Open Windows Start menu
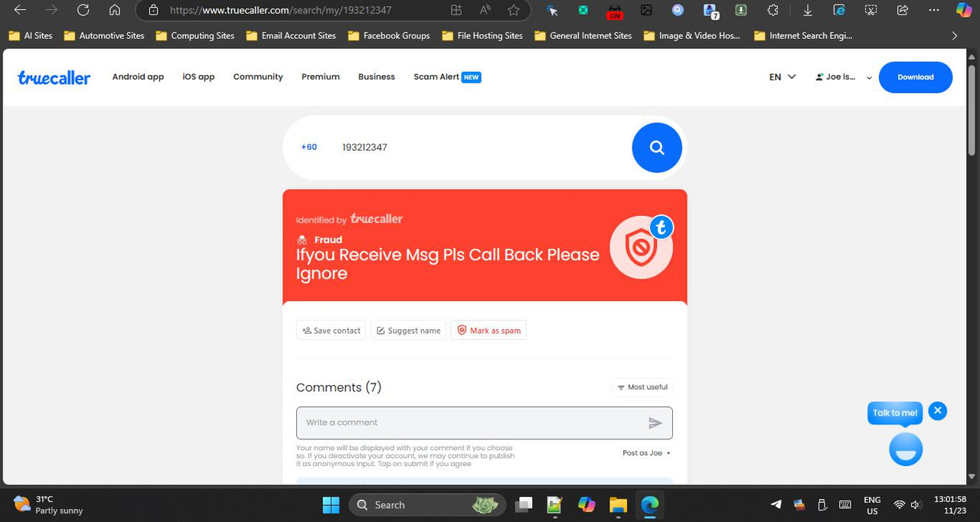The width and height of the screenshot is (980, 522). [x=331, y=505]
